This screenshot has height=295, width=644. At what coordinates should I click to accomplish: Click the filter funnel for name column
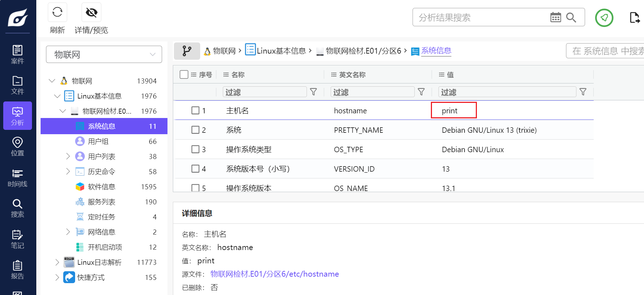pyautogui.click(x=313, y=92)
